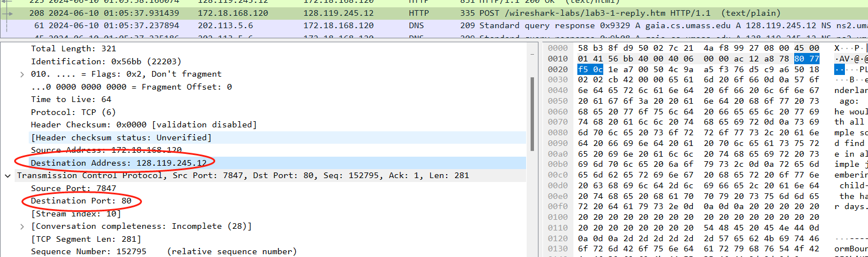Select the Header checksum status: Unverified line
Viewport: 868px width, 257px height.
(121, 138)
